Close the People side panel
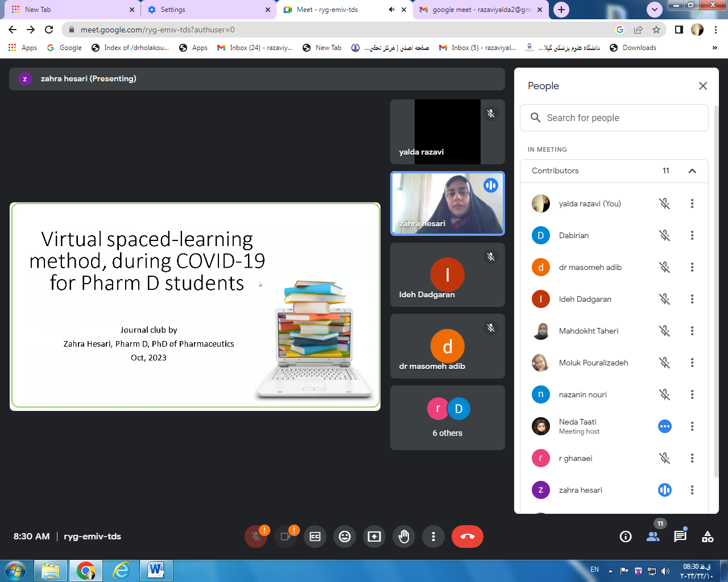The height and width of the screenshot is (582, 728). click(703, 86)
